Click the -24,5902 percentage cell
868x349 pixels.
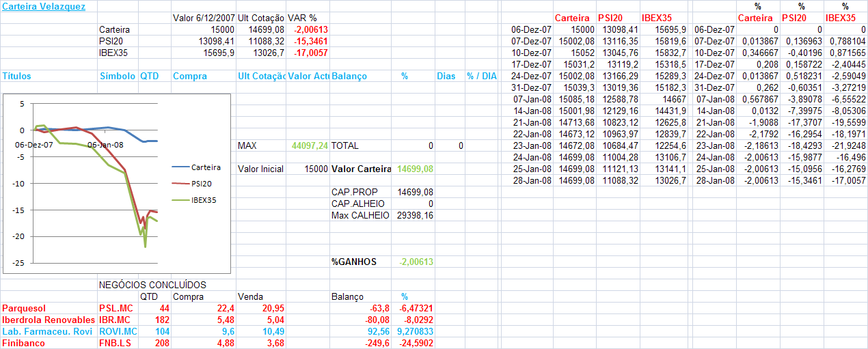[416, 343]
